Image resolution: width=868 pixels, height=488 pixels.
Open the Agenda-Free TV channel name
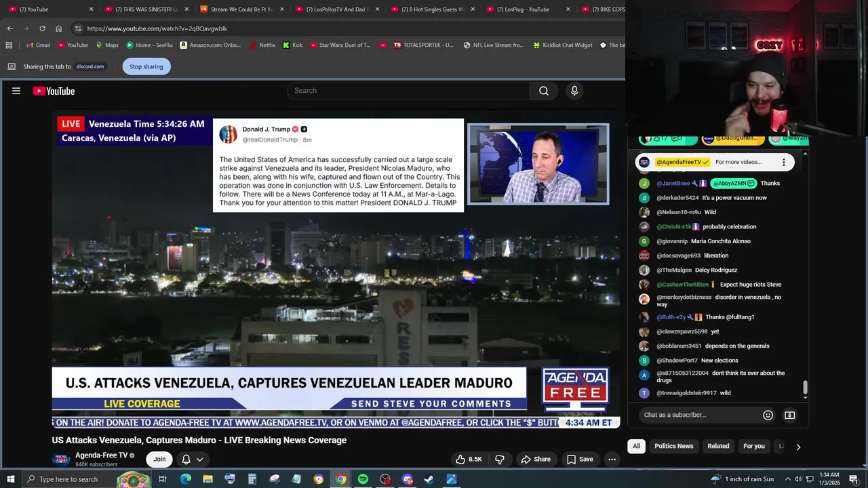click(x=102, y=455)
